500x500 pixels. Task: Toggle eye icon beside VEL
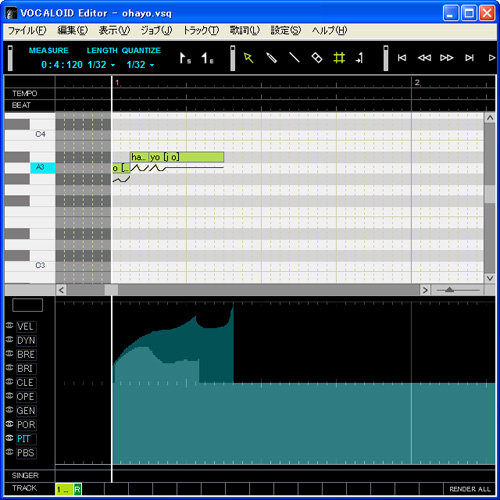[x=10, y=325]
